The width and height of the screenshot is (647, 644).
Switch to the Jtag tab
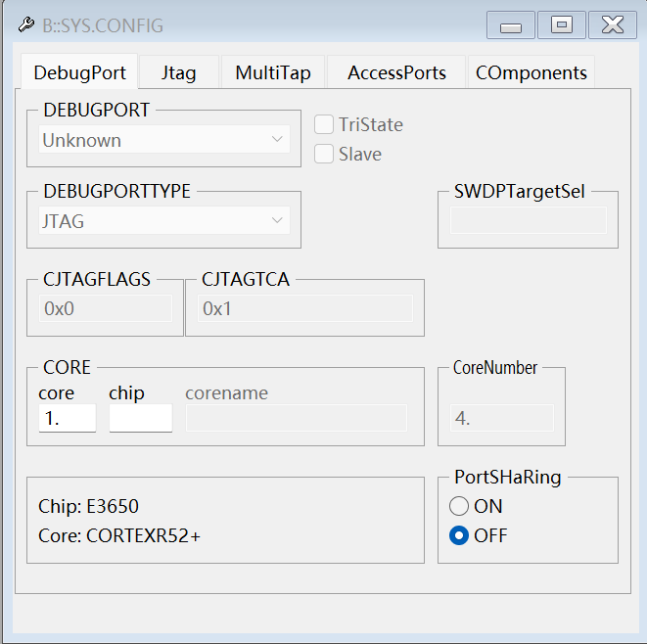(x=179, y=72)
